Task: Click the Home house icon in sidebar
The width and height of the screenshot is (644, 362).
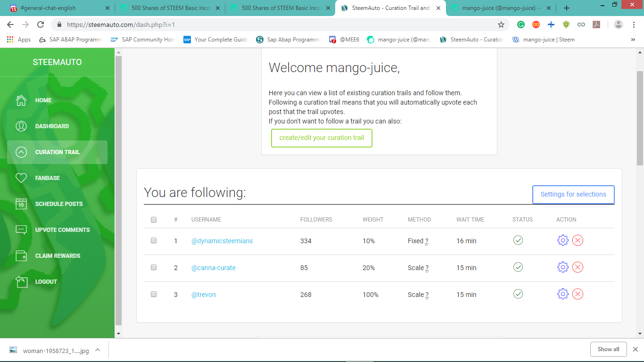Action: tap(21, 100)
